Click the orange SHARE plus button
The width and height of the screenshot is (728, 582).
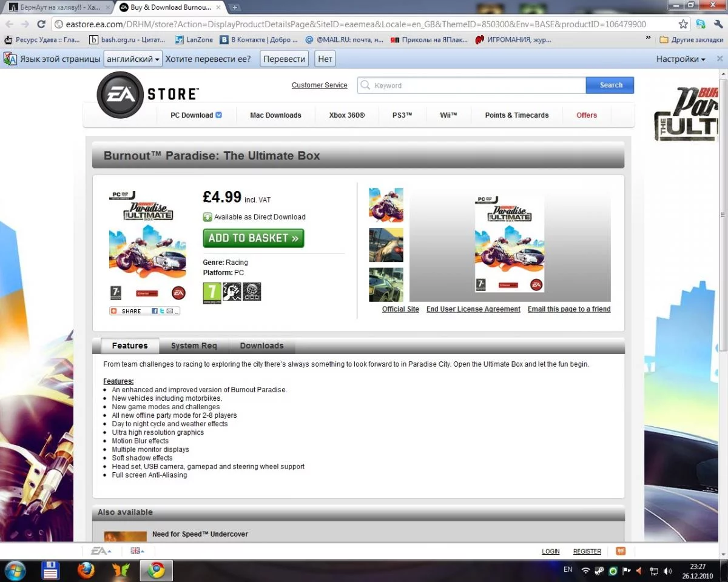(x=113, y=311)
